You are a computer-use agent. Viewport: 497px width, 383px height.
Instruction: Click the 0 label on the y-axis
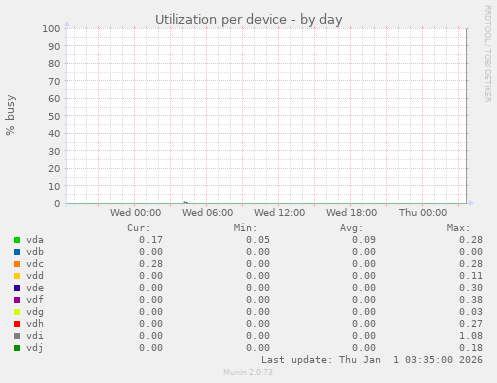(x=57, y=204)
